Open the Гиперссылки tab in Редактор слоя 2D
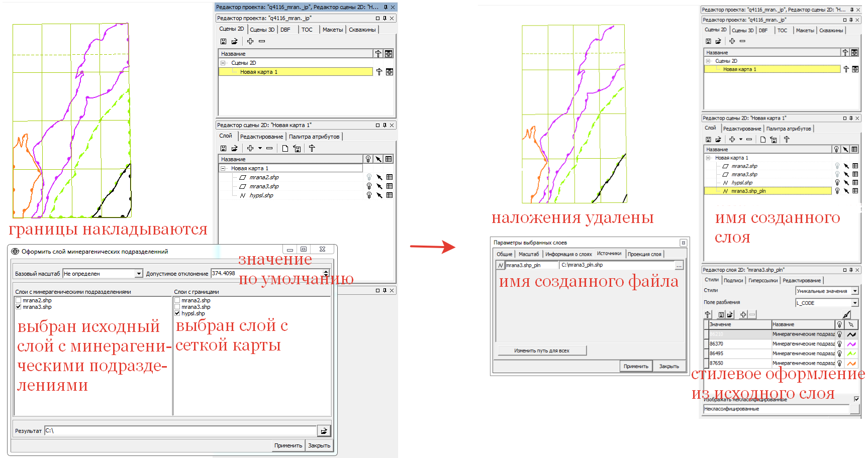868x458 pixels. 763,280
